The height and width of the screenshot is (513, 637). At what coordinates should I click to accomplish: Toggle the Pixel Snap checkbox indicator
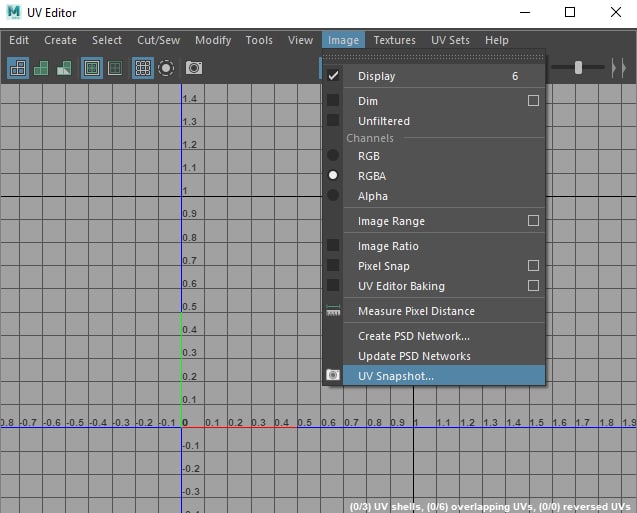click(333, 265)
